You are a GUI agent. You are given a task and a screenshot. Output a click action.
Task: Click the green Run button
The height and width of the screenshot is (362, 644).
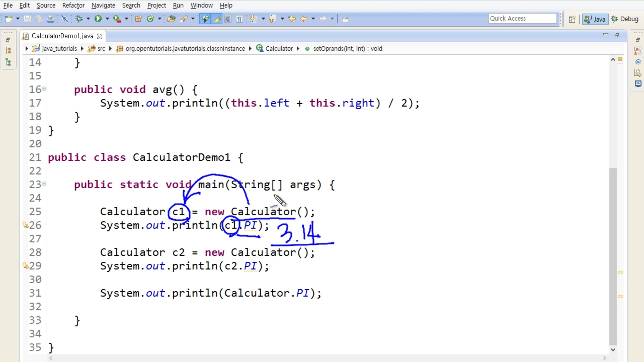98,19
